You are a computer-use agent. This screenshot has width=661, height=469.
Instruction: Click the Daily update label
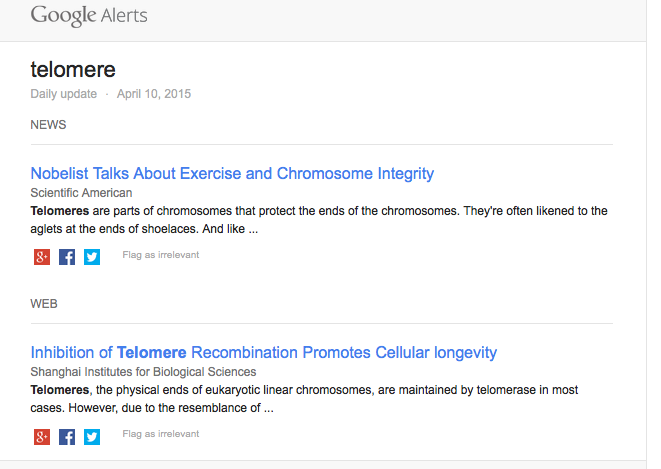coord(64,94)
